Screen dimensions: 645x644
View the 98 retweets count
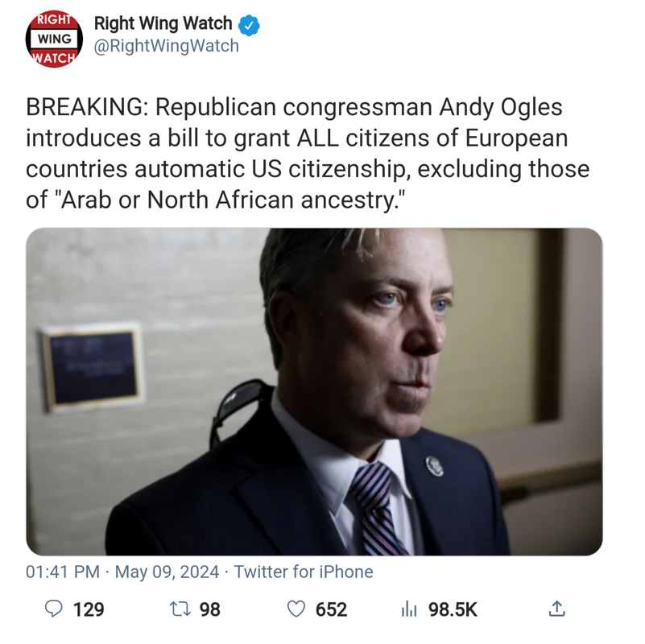(x=210, y=609)
